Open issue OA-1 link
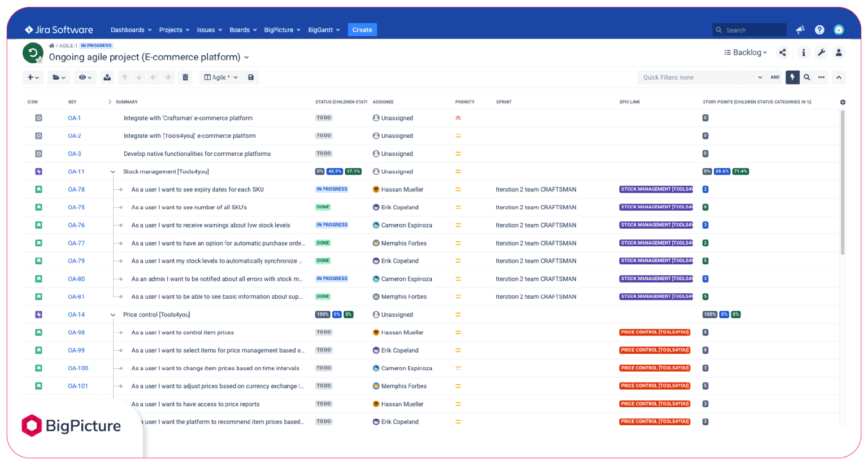 (75, 118)
